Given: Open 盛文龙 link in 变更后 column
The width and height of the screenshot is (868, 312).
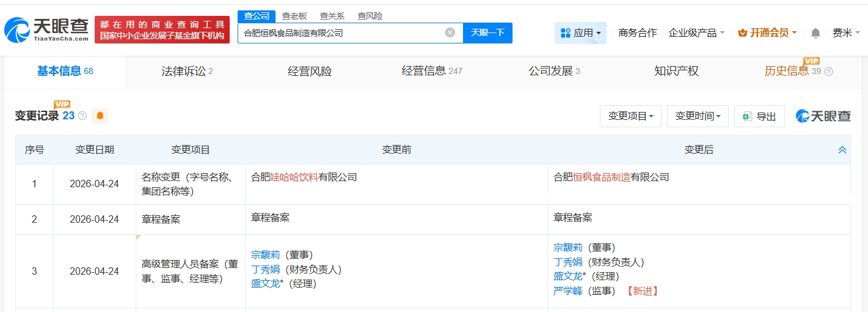Looking at the screenshot, I should tap(567, 277).
